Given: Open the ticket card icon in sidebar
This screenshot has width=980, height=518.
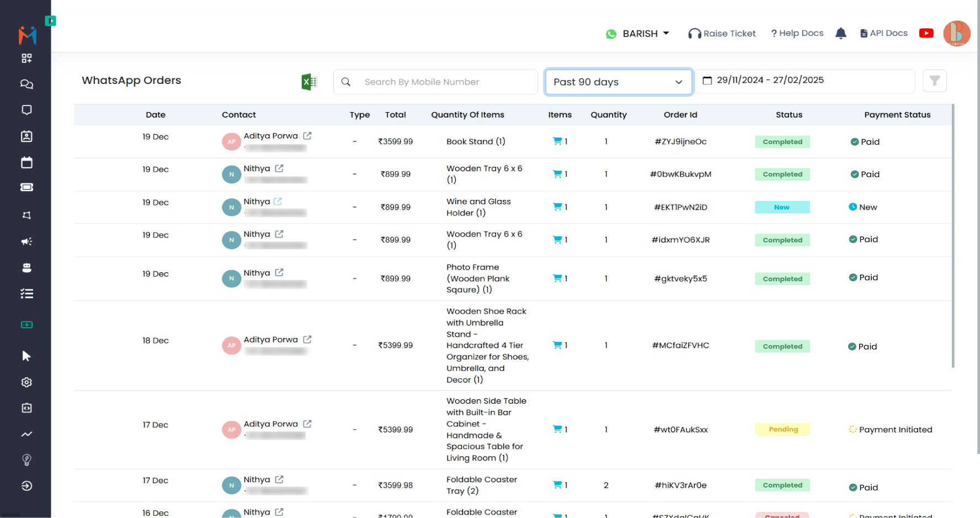Looking at the screenshot, I should [26, 187].
